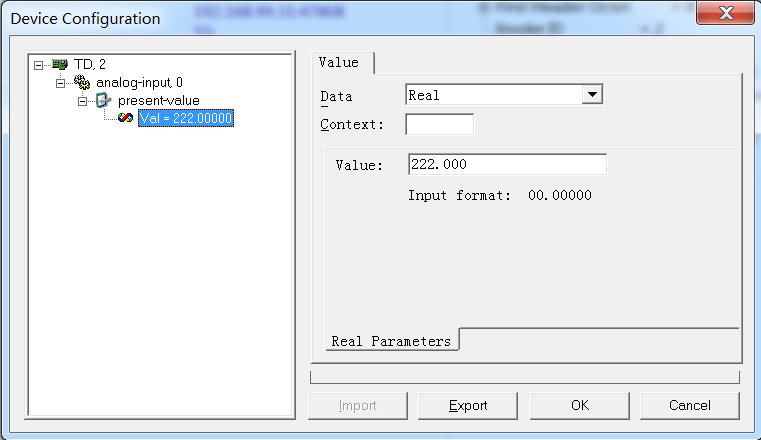The image size is (761, 440).
Task: Click the Value field showing 222.000
Action: 507,164
